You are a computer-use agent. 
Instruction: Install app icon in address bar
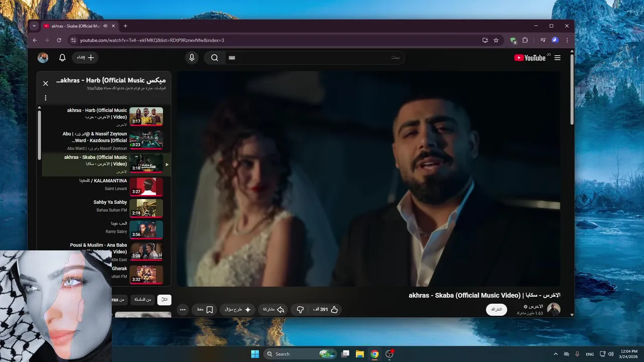click(x=485, y=40)
